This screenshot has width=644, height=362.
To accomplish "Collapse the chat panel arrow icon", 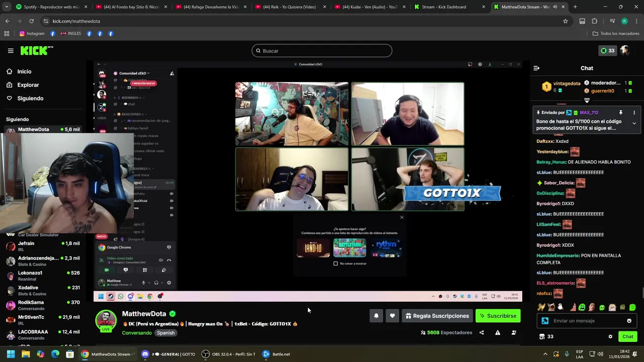I will 536,68.
